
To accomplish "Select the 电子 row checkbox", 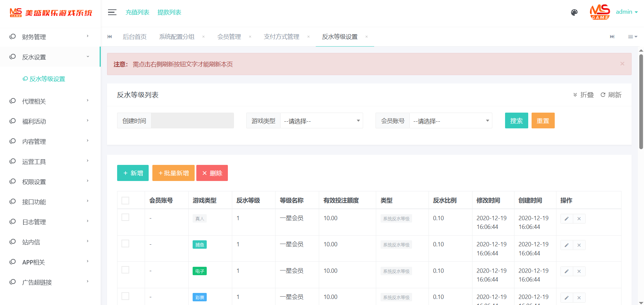I will click(x=126, y=270).
